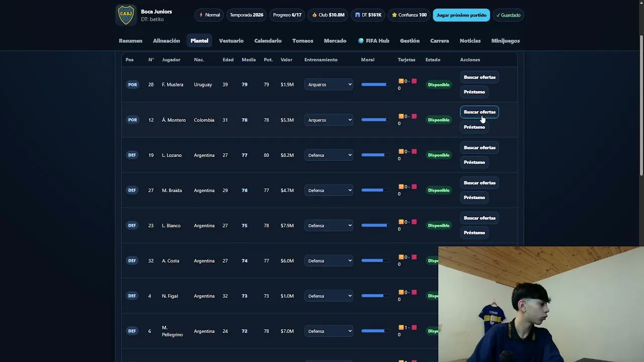Image resolution: width=644 pixels, height=362 pixels.
Task: Open M. Braida's Defensa training dropdown
Action: pos(329,190)
